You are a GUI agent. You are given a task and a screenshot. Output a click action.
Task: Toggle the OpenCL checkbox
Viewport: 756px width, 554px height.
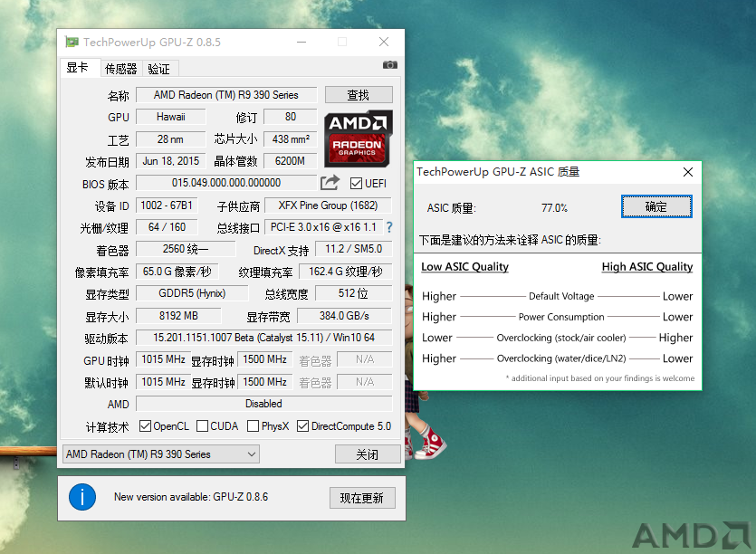click(x=145, y=426)
